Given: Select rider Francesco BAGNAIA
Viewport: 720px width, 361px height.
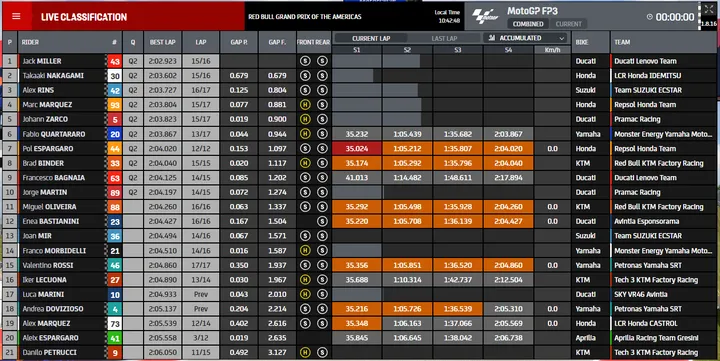Looking at the screenshot, I should click(x=54, y=178).
